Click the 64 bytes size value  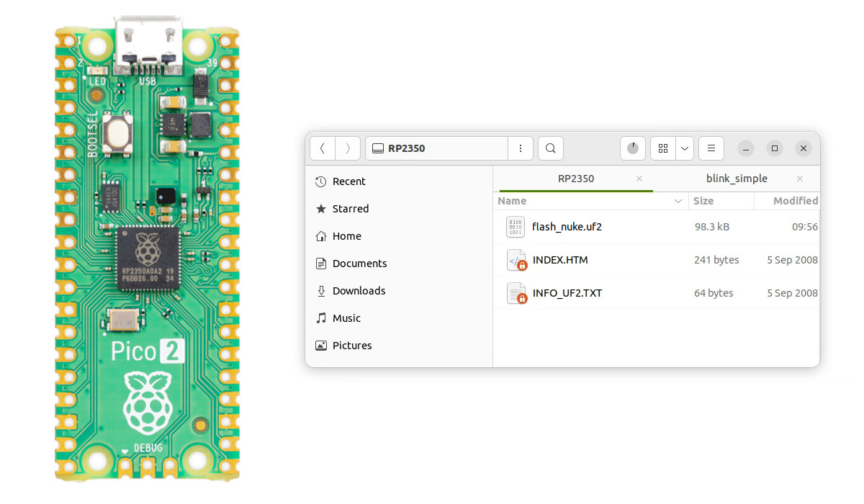[714, 293]
